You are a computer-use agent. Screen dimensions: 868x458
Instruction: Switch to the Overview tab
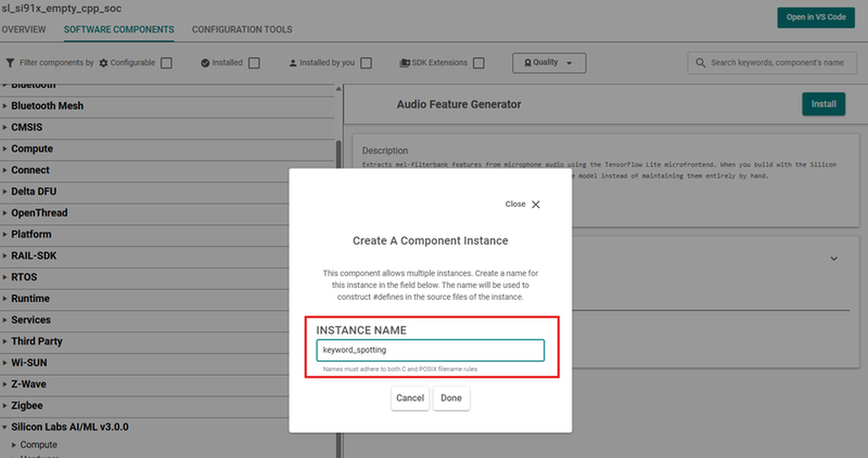click(24, 29)
